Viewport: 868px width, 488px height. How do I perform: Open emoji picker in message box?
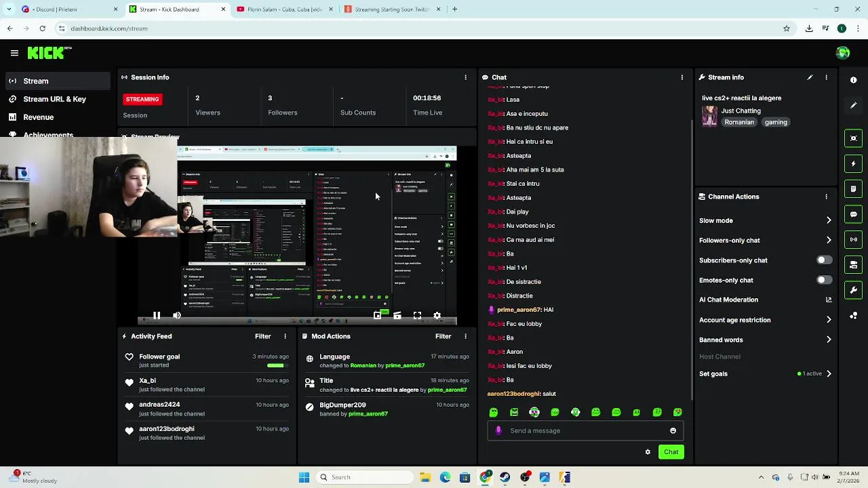(673, 430)
